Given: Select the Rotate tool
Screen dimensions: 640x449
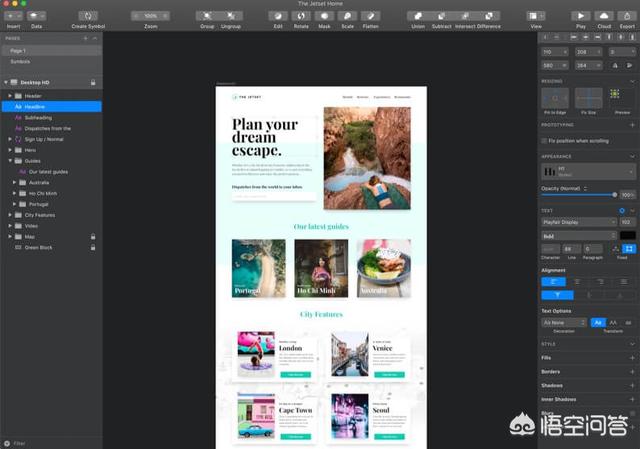Looking at the screenshot, I should click(301, 16).
